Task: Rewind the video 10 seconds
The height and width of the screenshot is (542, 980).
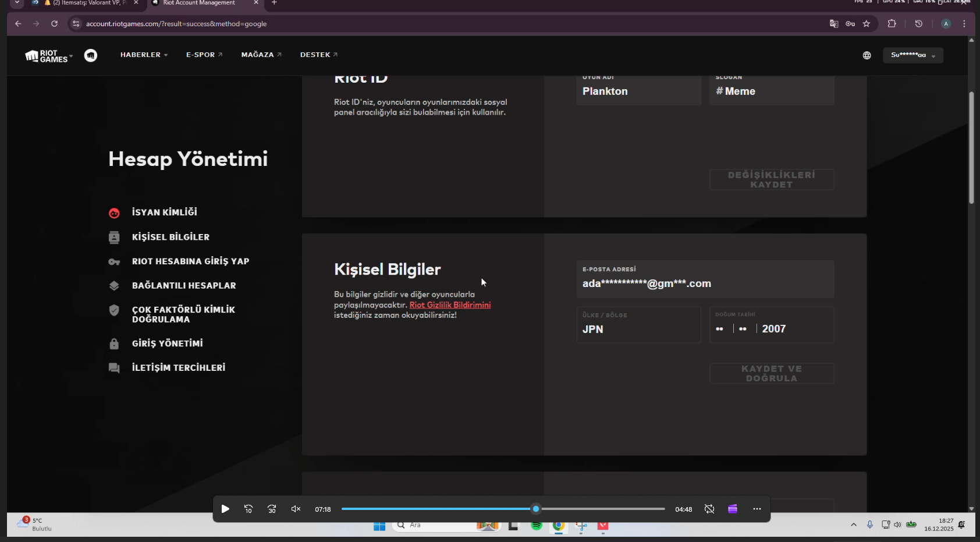Action: click(248, 509)
